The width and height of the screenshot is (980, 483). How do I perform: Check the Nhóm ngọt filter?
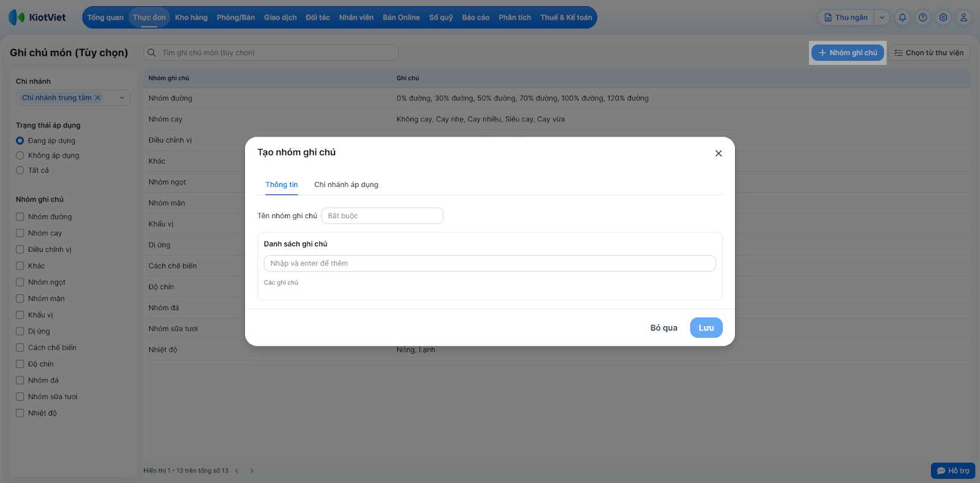20,282
